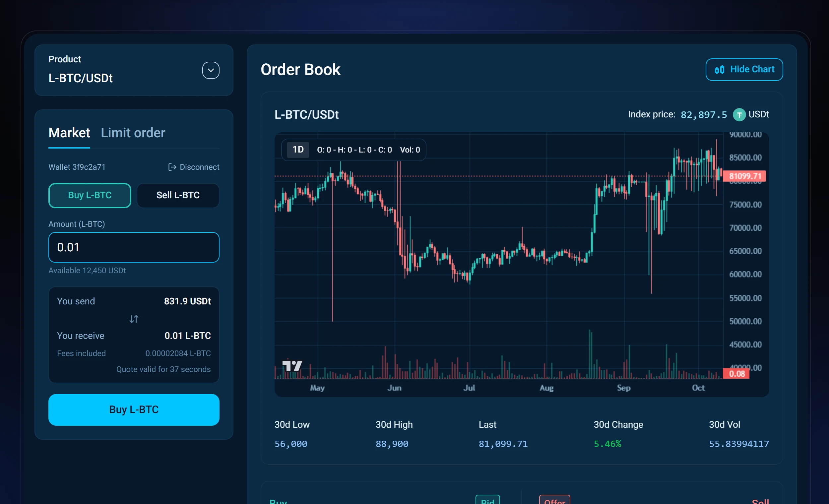
Task: Click the Hide Chart button
Action: [744, 70]
